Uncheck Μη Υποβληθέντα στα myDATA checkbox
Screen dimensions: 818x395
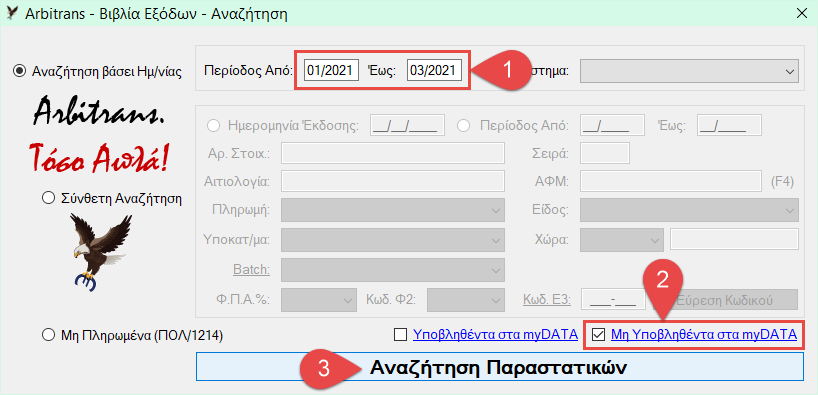coord(599,334)
